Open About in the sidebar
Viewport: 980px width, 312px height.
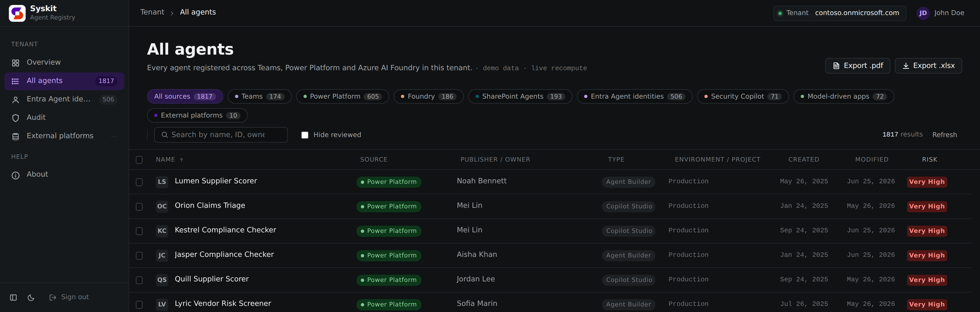[x=64, y=175]
